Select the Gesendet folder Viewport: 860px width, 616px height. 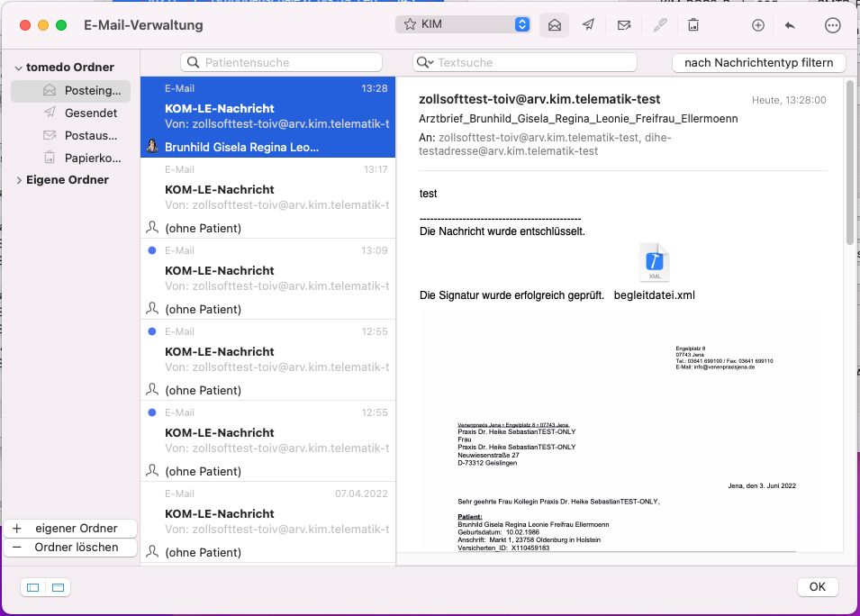71,113
